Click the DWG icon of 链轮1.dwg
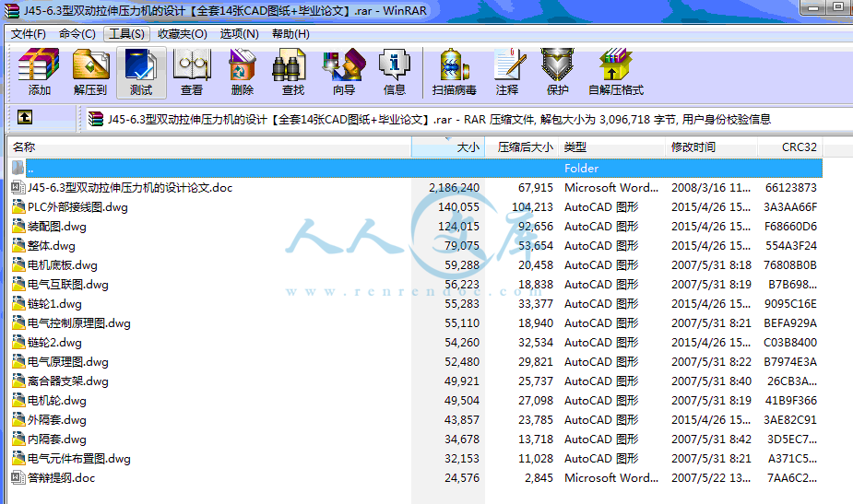The height and width of the screenshot is (504, 853). click(18, 303)
